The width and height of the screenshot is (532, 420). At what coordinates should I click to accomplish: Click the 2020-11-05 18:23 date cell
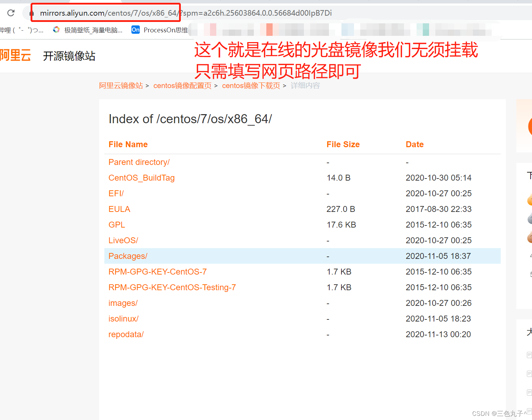coord(438,319)
